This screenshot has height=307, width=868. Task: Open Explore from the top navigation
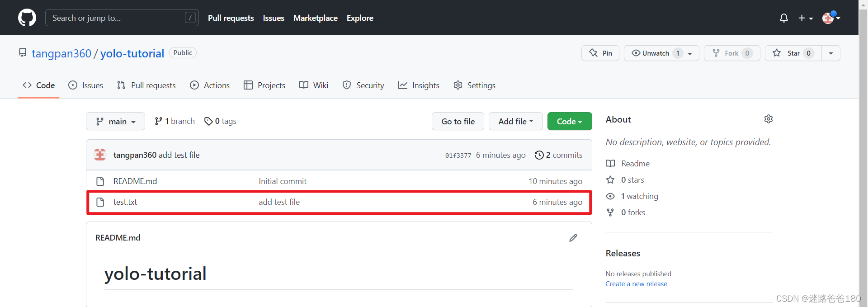click(360, 18)
